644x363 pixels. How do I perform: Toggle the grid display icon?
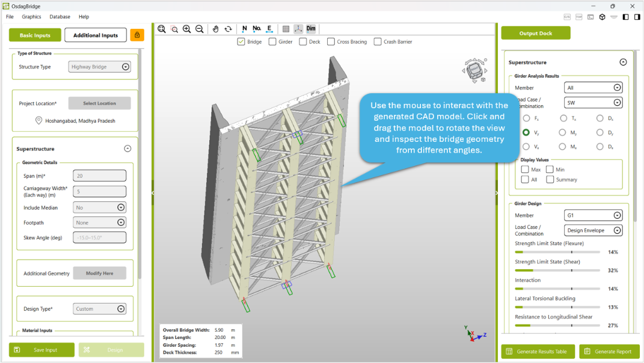click(286, 29)
